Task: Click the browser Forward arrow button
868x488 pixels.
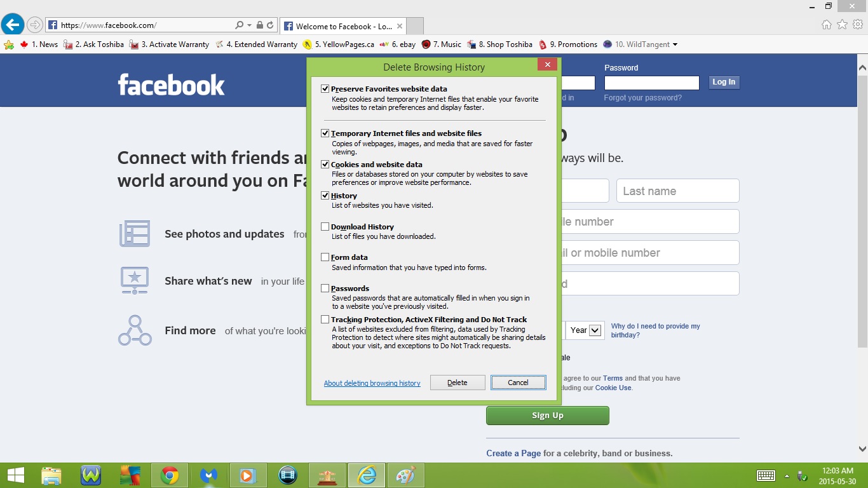Action: (35, 25)
